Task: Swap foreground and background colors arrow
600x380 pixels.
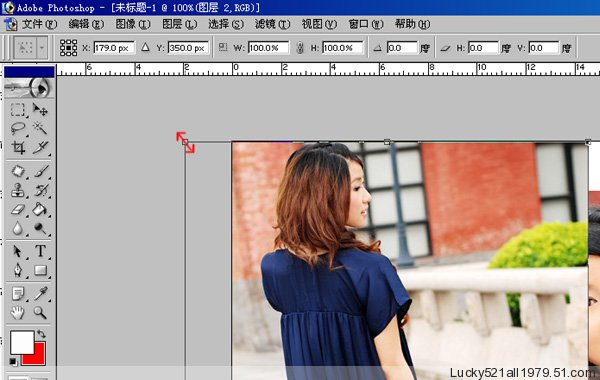Action: pos(41,334)
